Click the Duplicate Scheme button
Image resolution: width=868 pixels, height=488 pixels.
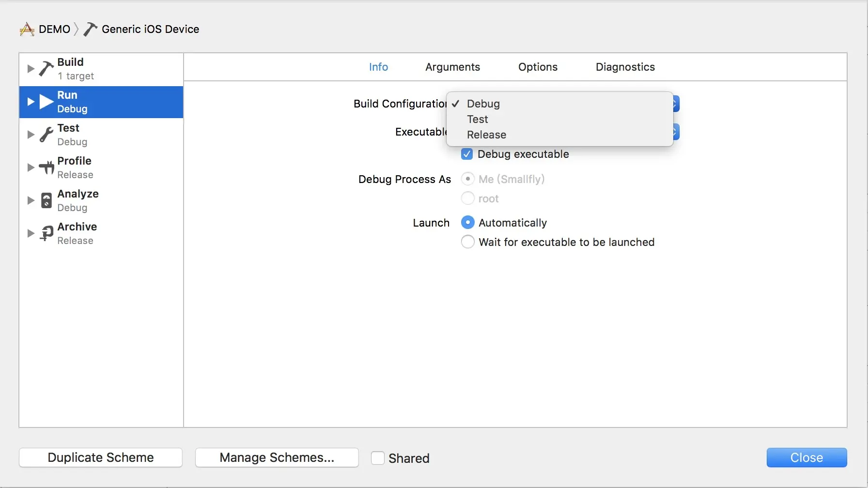coord(101,457)
